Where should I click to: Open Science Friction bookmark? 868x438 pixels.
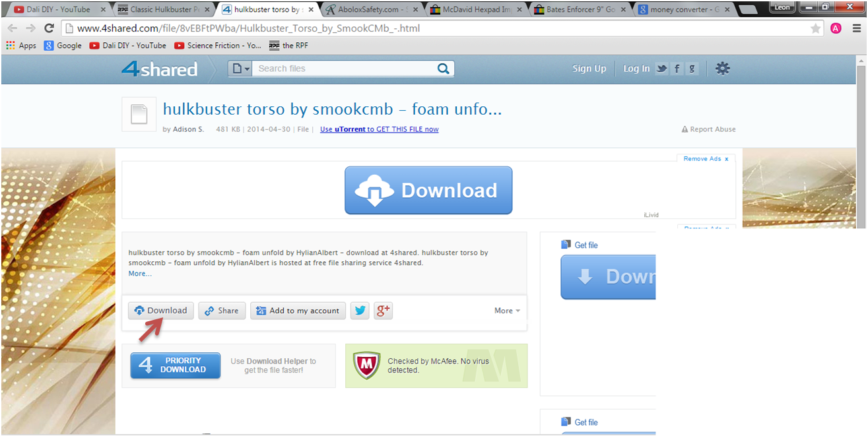click(218, 46)
